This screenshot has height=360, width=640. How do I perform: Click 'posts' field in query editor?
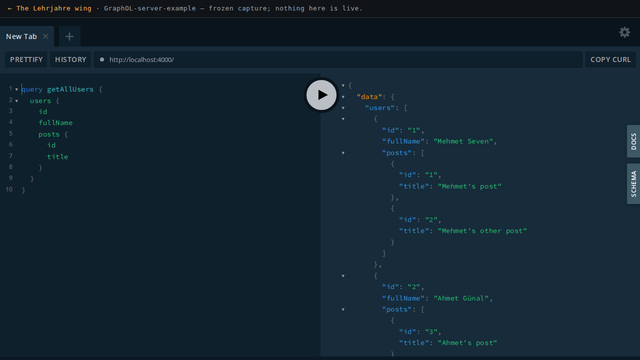click(49, 134)
